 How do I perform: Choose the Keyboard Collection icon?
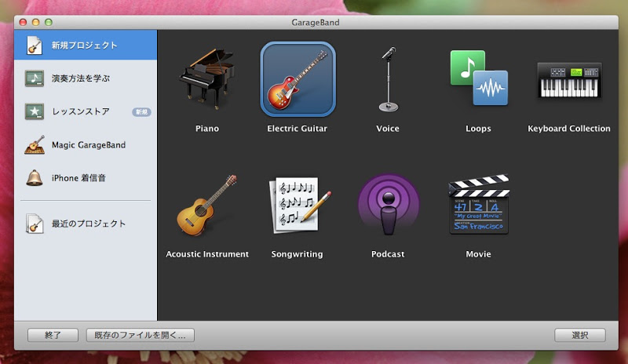pyautogui.click(x=569, y=80)
